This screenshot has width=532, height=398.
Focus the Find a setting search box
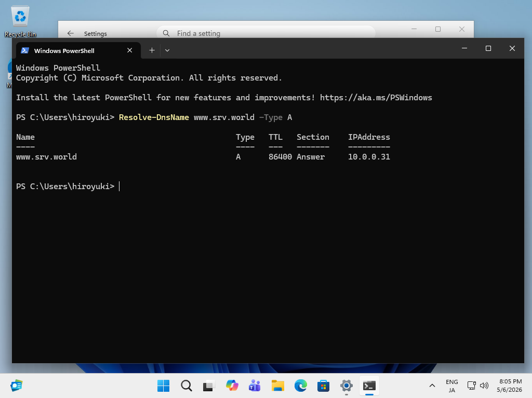pos(266,33)
